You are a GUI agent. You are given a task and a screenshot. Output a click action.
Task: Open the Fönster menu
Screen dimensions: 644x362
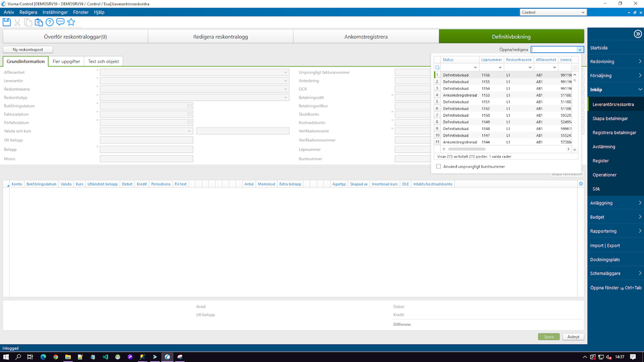tap(81, 12)
